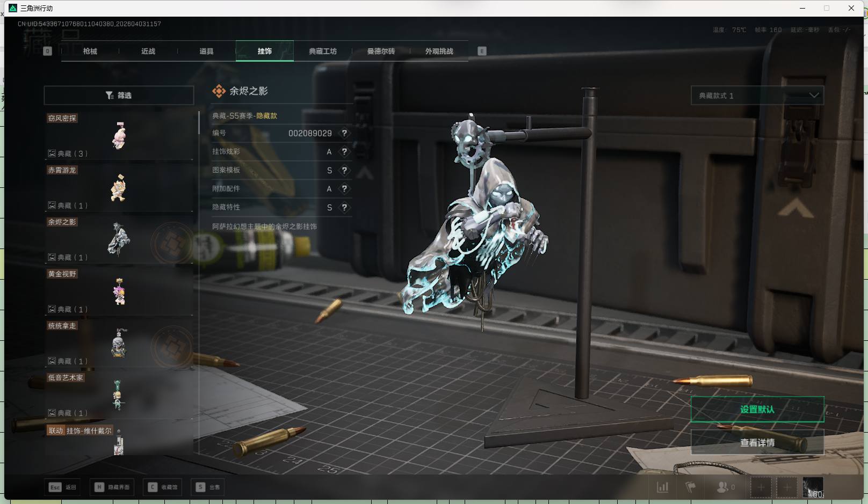
Task: Switch to the 典藏工坊 tab
Action: point(323,52)
